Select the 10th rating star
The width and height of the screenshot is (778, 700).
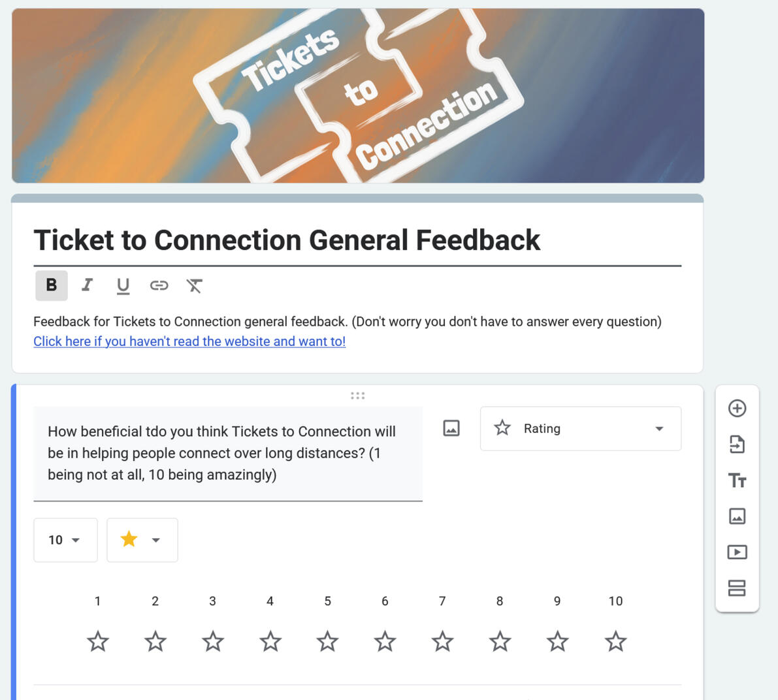(x=615, y=642)
